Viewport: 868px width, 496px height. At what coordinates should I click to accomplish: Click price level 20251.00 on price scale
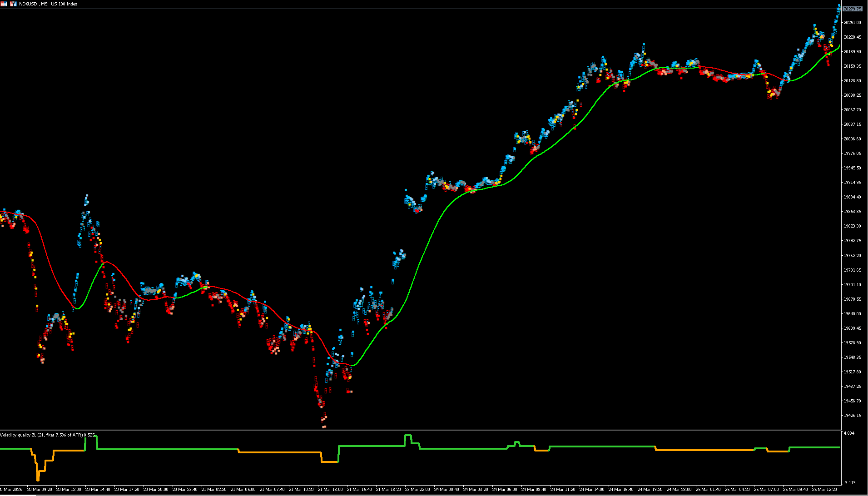[852, 23]
